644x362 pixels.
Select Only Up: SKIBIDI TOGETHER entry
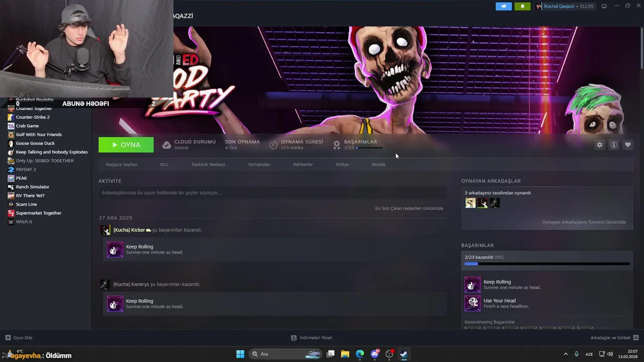coord(45,160)
